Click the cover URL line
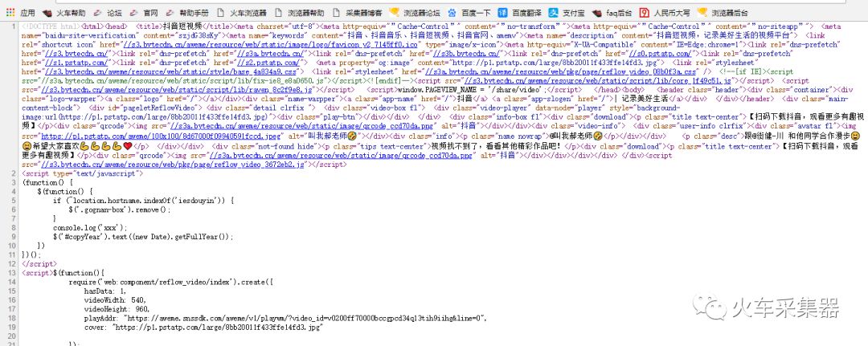The image size is (868, 346). (x=203, y=328)
